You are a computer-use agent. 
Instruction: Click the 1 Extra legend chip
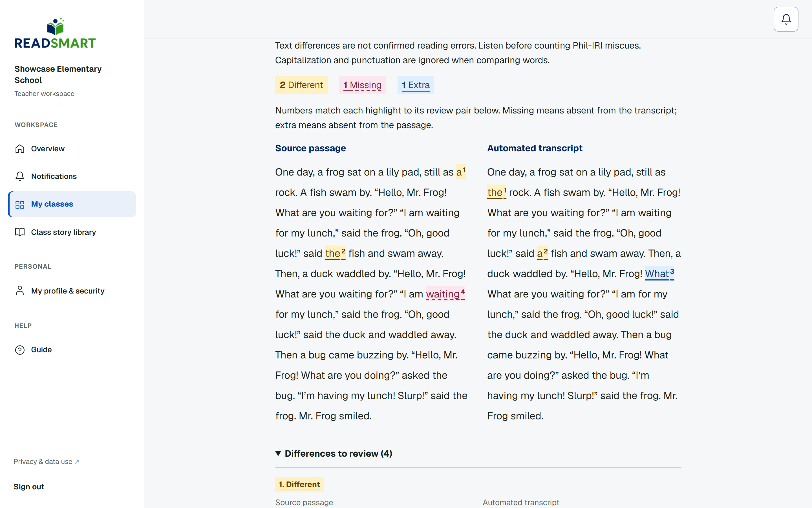[416, 85]
